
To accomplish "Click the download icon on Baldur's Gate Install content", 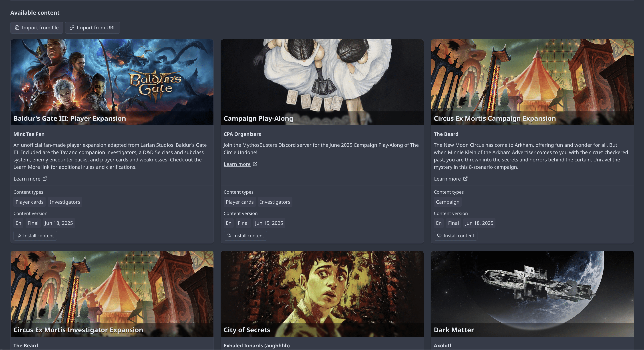I will click(19, 235).
